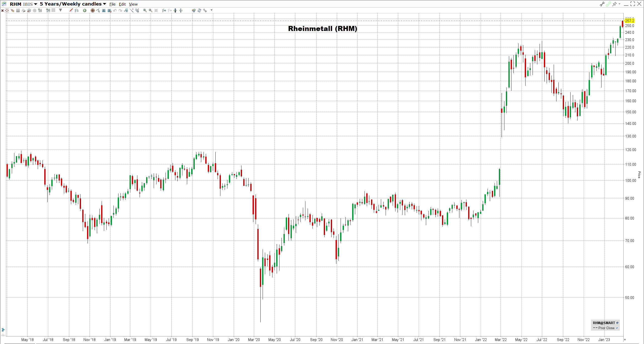Viewport: 644px width, 344px height.
Task: Click the widen bars green arrows icon
Action: (x=175, y=11)
